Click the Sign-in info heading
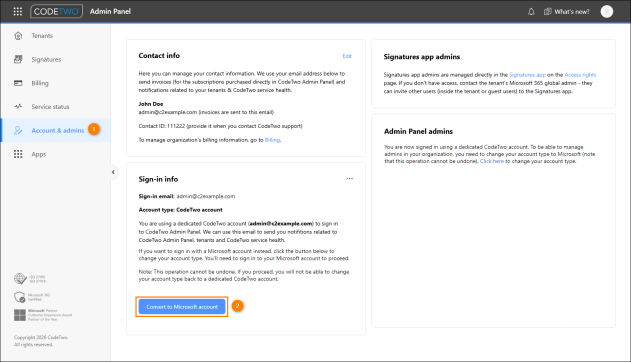Image resolution: width=631 pixels, height=362 pixels. [x=158, y=179]
